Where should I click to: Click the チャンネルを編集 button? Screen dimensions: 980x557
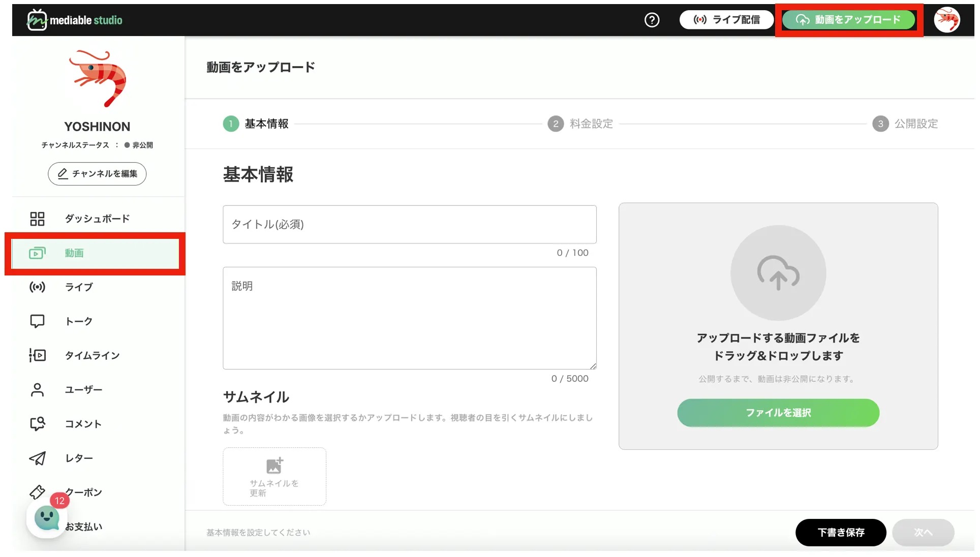pos(97,174)
